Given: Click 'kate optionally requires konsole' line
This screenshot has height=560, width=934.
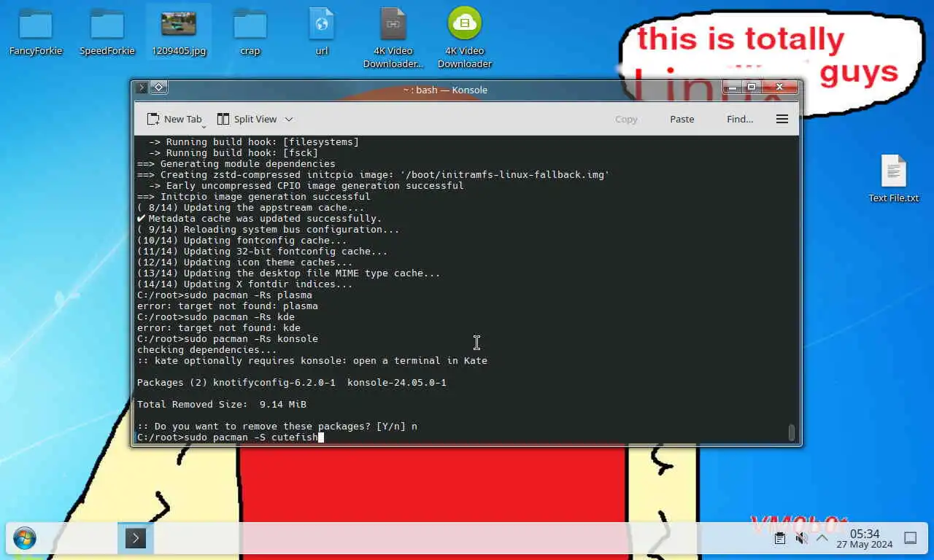Looking at the screenshot, I should (x=312, y=361).
